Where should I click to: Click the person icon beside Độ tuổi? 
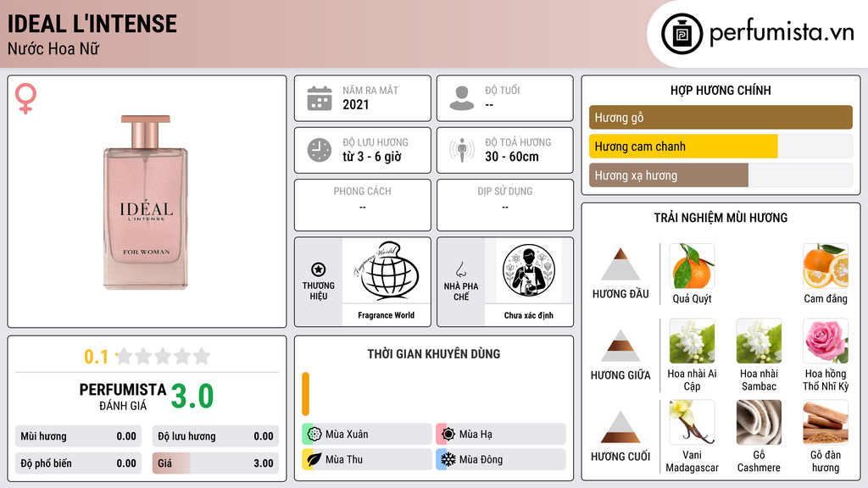[462, 98]
